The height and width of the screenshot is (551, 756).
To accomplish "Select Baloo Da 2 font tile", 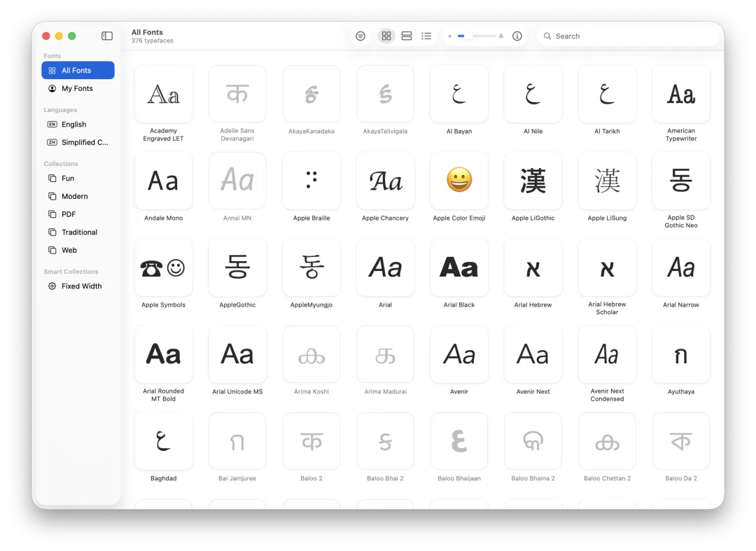I will [x=681, y=442].
